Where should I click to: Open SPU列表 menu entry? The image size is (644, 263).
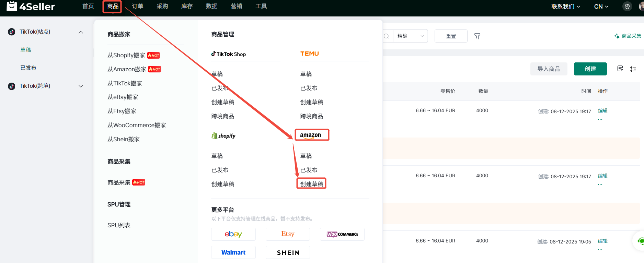click(119, 225)
